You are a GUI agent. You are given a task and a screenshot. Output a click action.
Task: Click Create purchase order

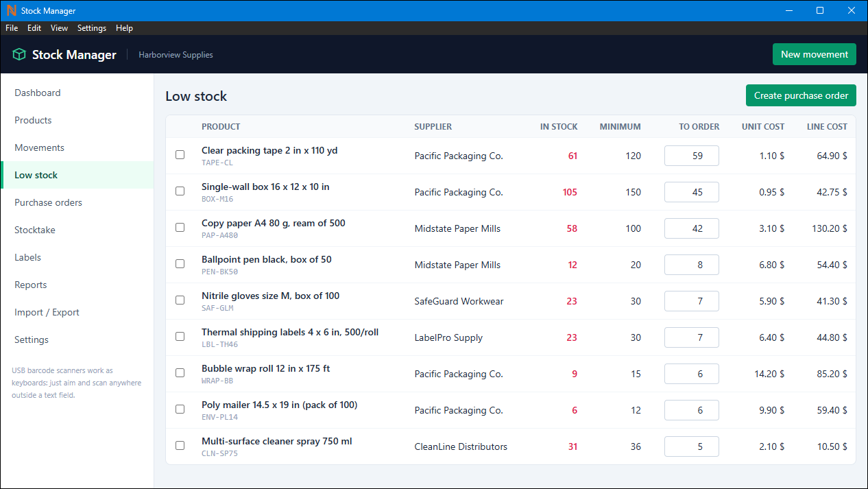tap(801, 95)
